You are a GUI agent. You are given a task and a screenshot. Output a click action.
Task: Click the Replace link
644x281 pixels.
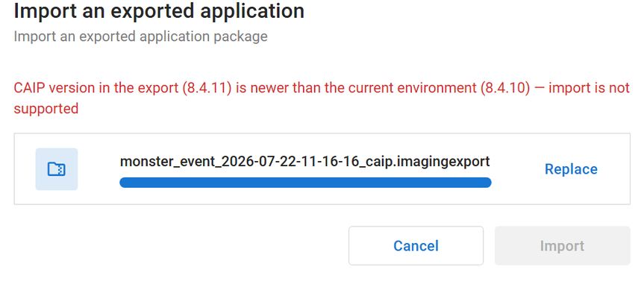click(x=571, y=169)
